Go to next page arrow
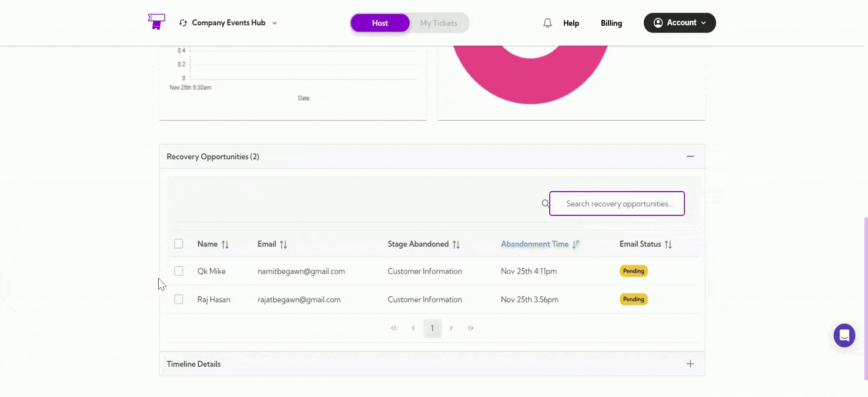 [x=451, y=328]
